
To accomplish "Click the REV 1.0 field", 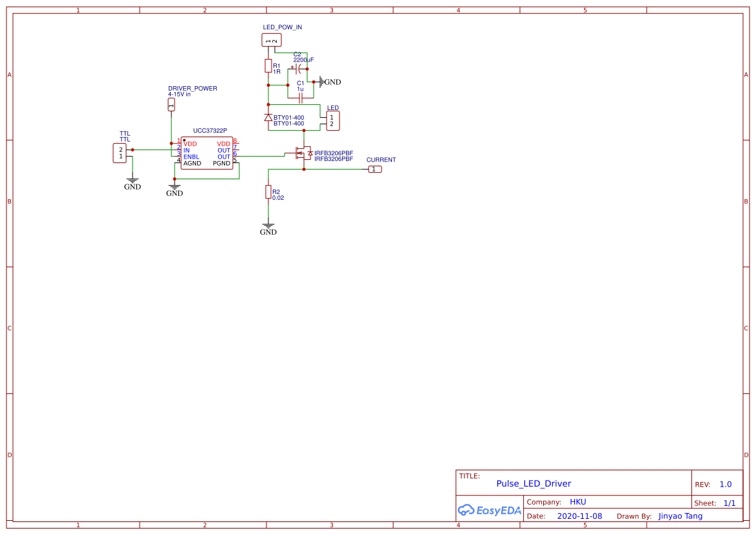I will (724, 483).
